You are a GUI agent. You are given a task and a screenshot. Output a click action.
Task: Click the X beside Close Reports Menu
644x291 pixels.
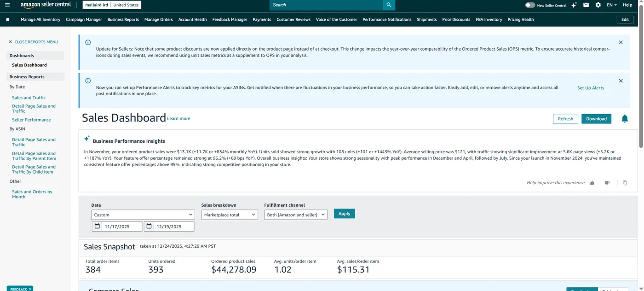click(11, 42)
